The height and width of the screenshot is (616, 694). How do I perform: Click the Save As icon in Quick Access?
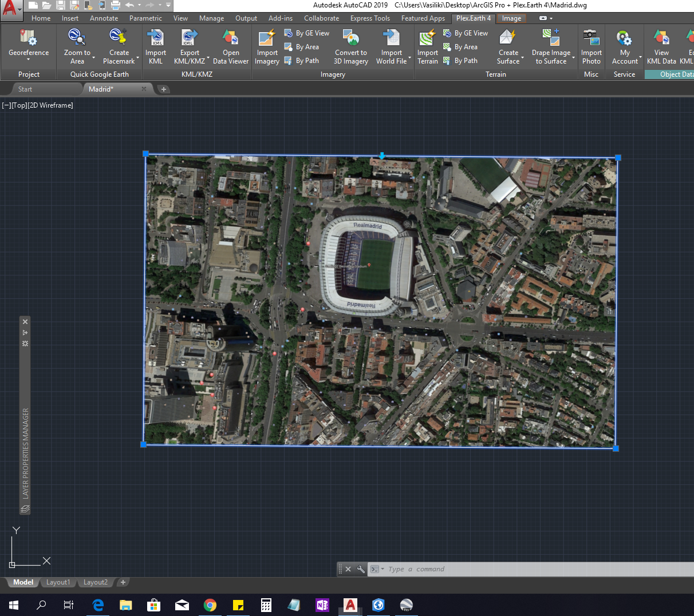click(74, 5)
